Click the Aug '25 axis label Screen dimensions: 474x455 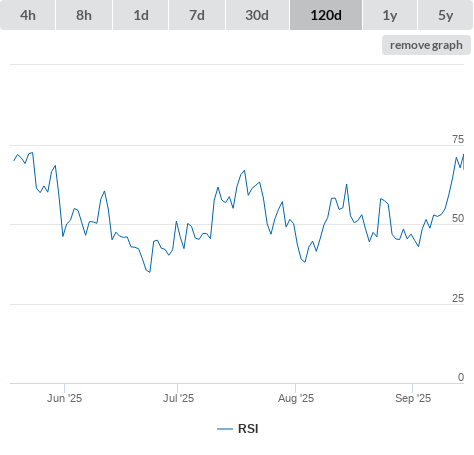(x=296, y=398)
